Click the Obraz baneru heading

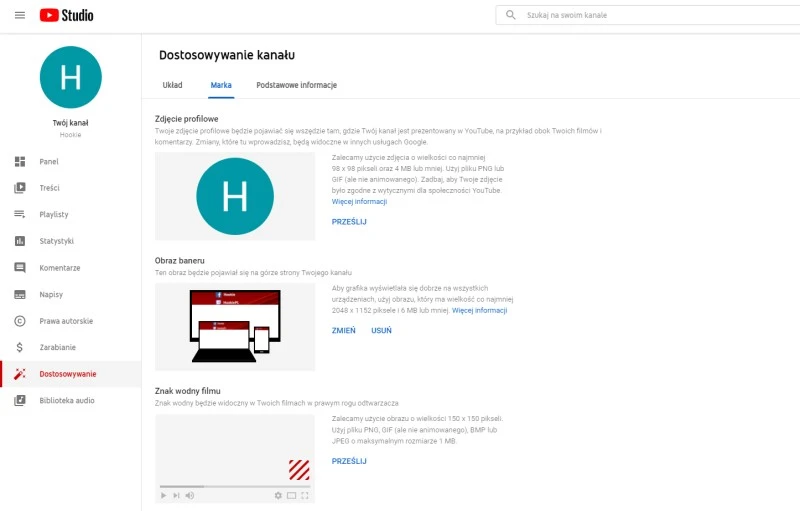[180, 261]
